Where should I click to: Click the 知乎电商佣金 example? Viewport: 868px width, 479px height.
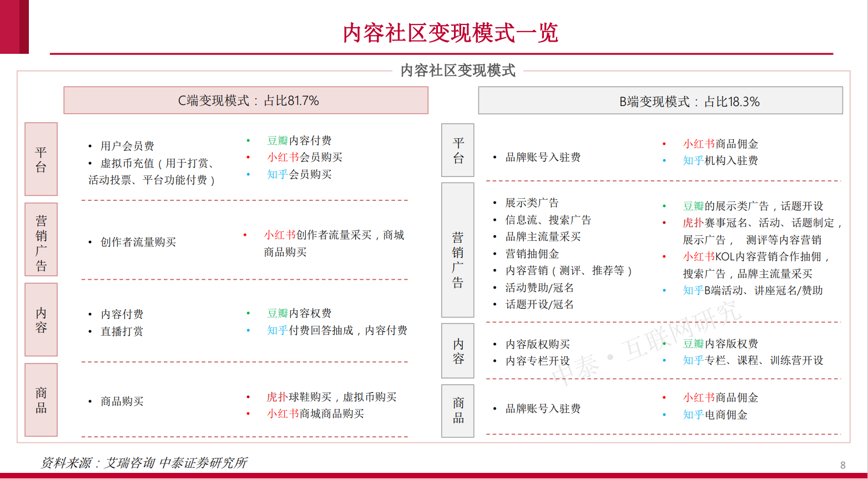pyautogui.click(x=715, y=415)
